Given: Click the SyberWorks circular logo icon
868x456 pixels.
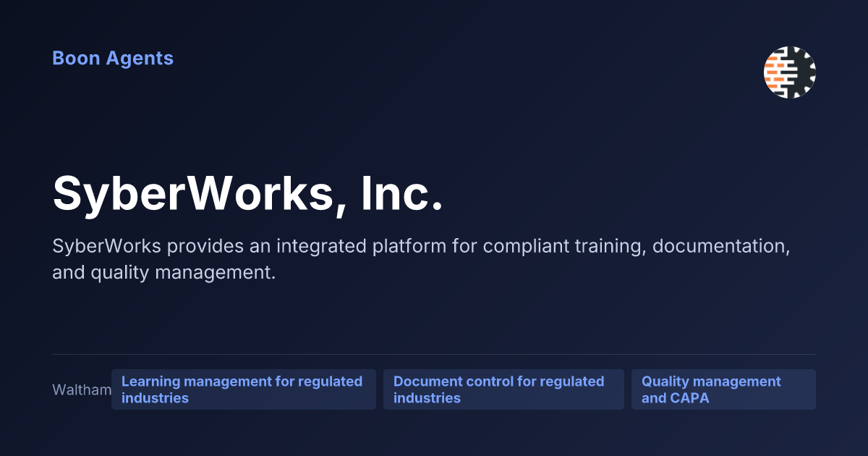Looking at the screenshot, I should (790, 72).
